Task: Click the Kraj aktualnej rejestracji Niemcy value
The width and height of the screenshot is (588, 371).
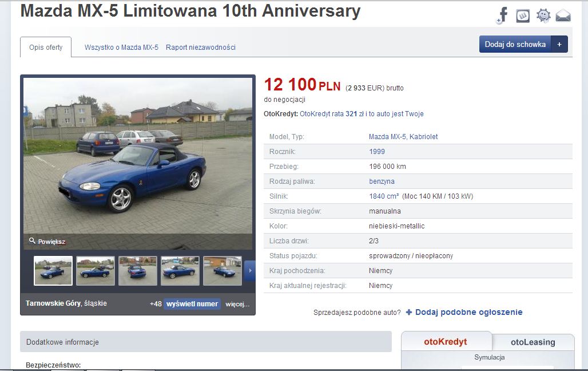Action: click(380, 286)
